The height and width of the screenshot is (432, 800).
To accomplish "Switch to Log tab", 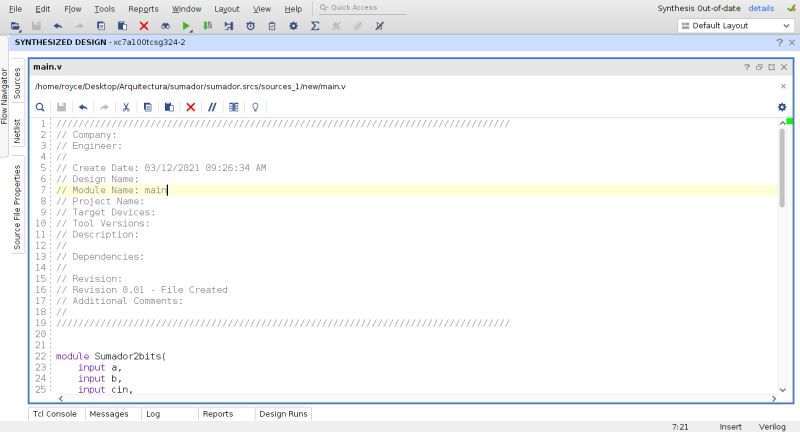I will pos(153,414).
